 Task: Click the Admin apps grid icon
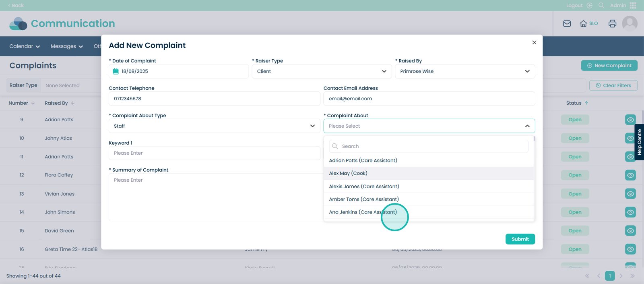pos(633,5)
